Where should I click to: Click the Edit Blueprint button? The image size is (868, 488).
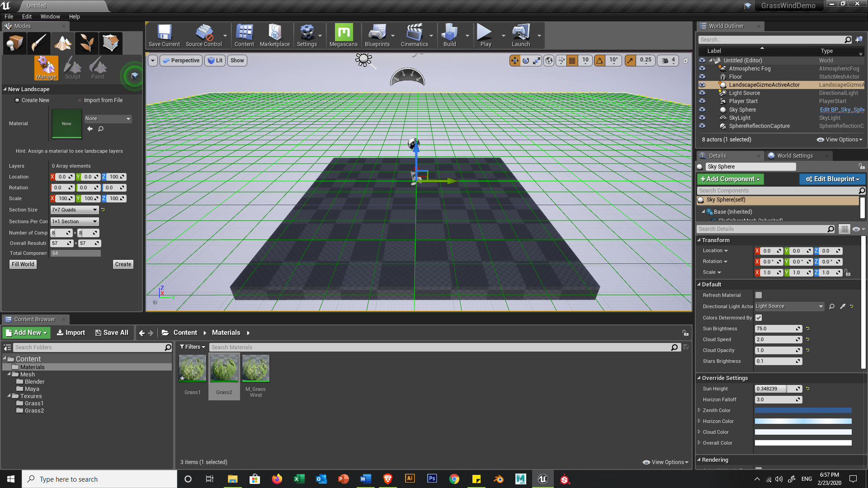pos(832,179)
